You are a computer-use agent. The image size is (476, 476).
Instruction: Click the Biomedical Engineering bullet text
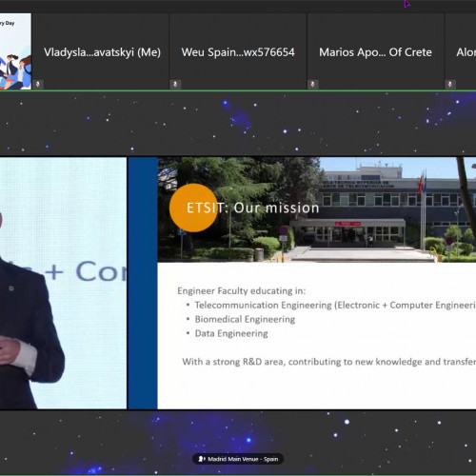245,319
